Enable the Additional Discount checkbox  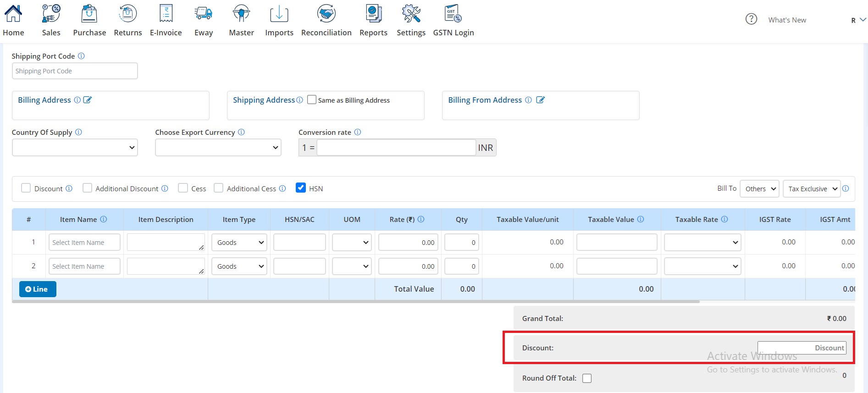[x=87, y=188]
